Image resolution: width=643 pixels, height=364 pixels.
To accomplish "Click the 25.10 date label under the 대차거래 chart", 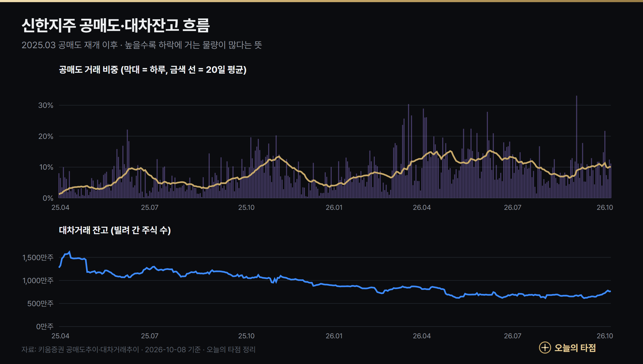I will [x=246, y=336].
